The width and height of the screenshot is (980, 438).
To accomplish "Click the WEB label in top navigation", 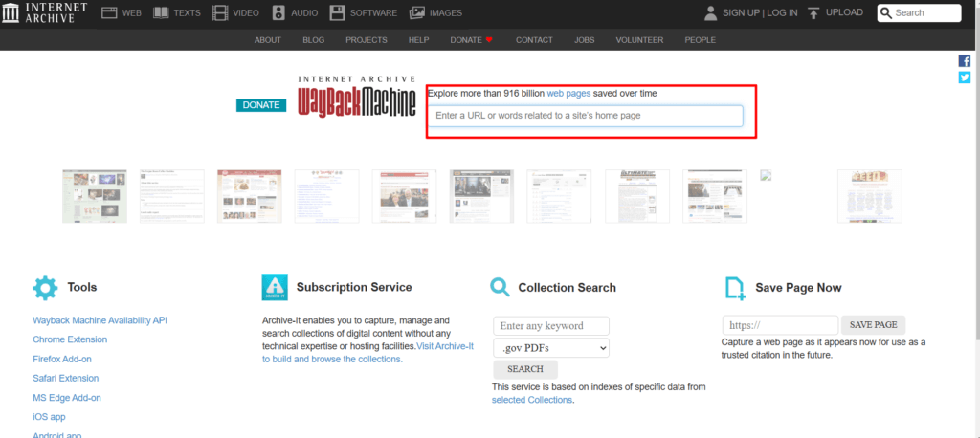I will tap(132, 12).
